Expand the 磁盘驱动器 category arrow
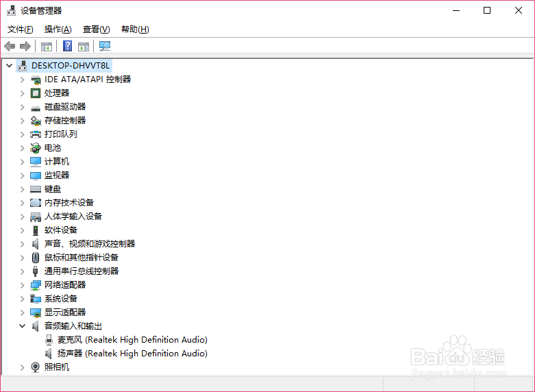Viewport: 535px width, 392px height. pos(23,107)
